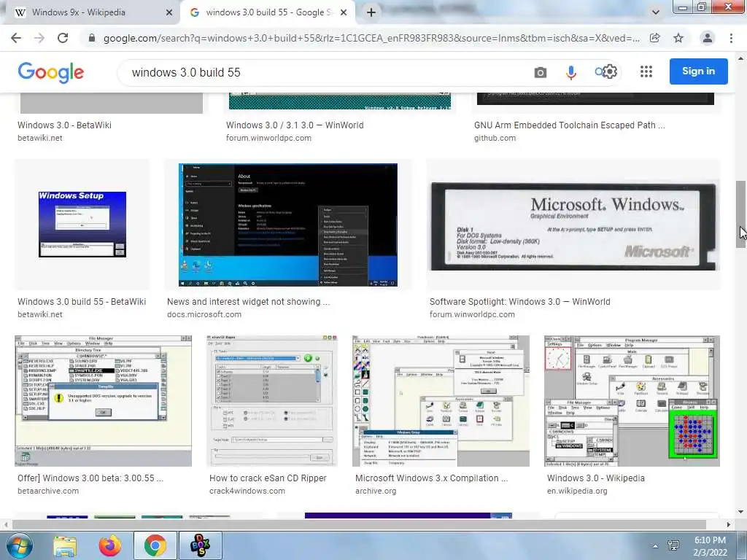Click vertical scrollbar up arrow
Viewport: 747px width, 560px height.
[741, 58]
